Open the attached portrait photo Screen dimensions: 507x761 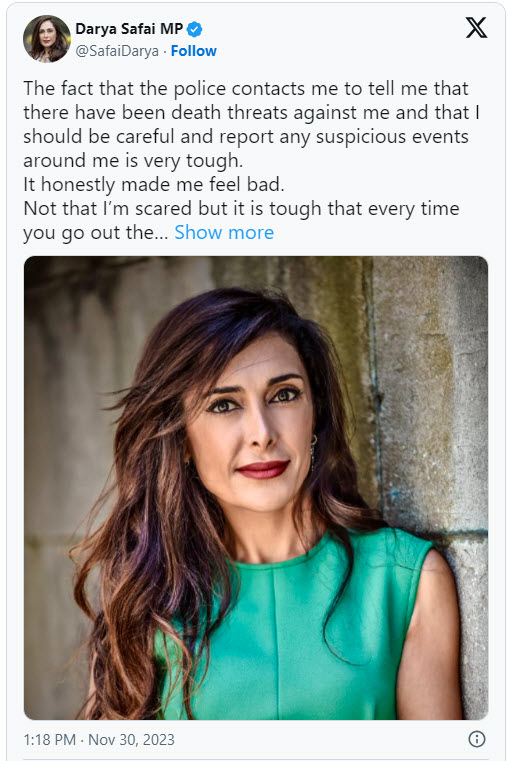tap(256, 488)
